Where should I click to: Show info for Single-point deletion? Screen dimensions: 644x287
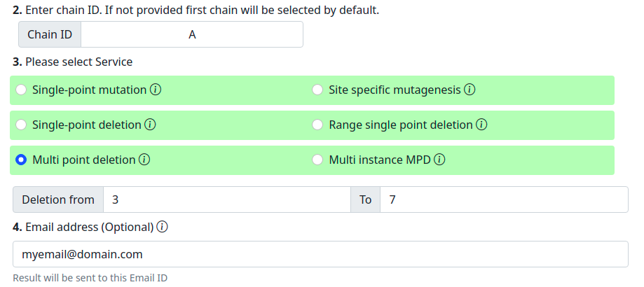(150, 125)
